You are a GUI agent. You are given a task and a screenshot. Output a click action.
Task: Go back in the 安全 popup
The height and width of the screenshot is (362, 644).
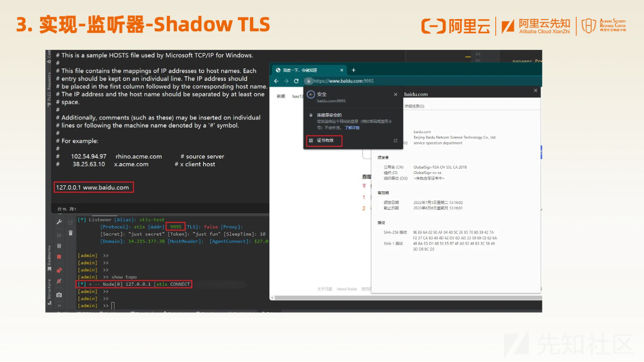(x=311, y=94)
